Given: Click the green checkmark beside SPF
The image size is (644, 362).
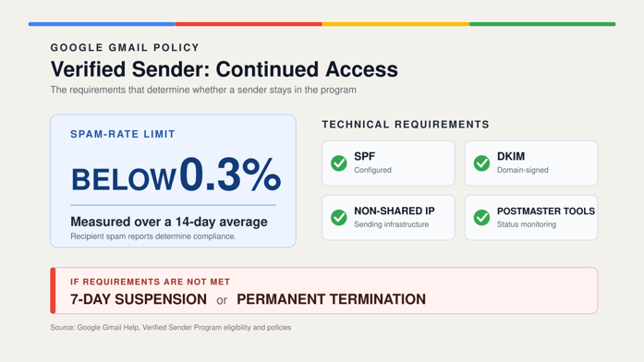Looking at the screenshot, I should point(339,163).
